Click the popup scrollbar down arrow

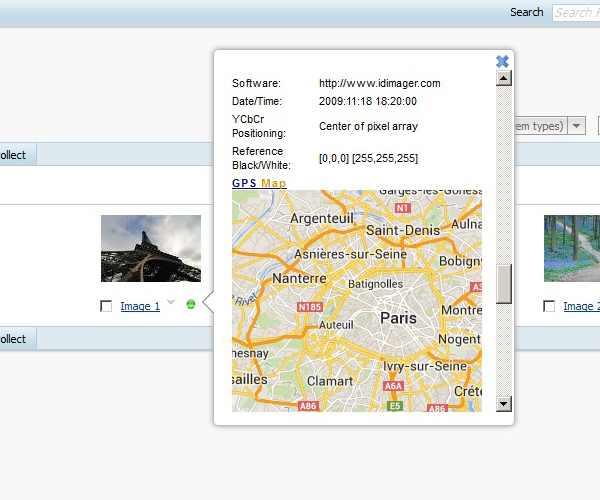[x=504, y=404]
